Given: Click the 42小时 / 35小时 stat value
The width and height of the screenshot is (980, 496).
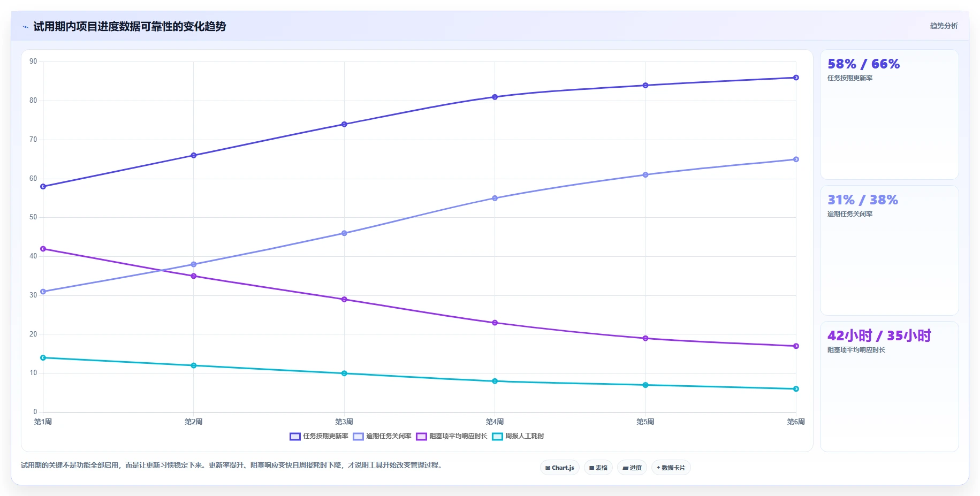Looking at the screenshot, I should pyautogui.click(x=879, y=336).
